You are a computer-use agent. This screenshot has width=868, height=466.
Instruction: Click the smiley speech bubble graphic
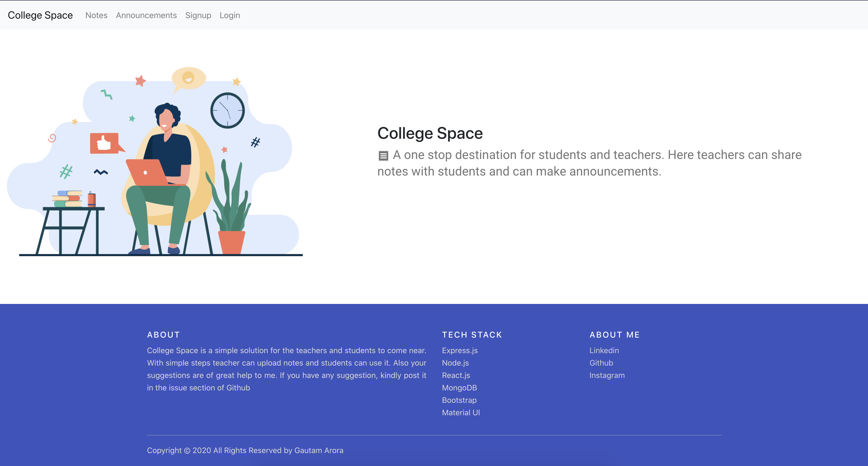pyautogui.click(x=188, y=78)
